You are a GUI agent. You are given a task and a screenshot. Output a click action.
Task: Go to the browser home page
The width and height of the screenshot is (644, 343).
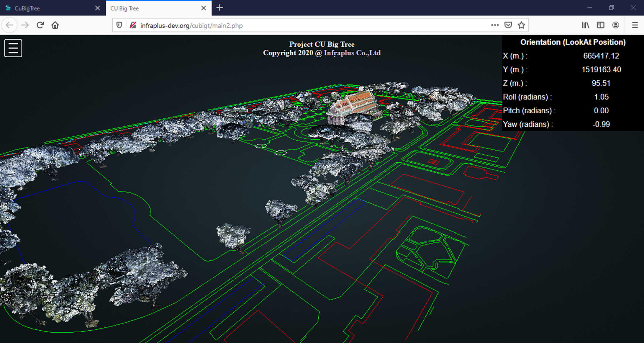click(55, 25)
